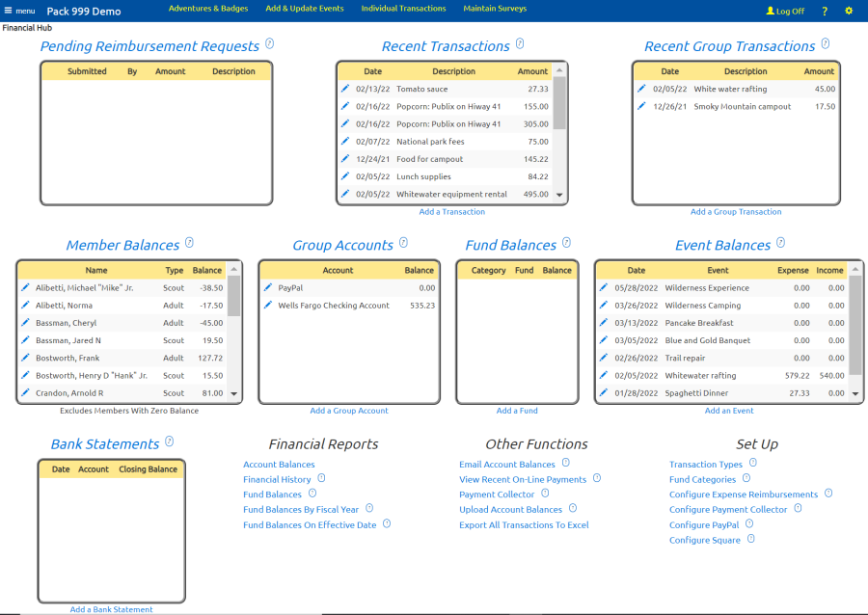Image resolution: width=868 pixels, height=615 pixels.
Task: Click the Log Off user icon
Action: click(x=770, y=11)
